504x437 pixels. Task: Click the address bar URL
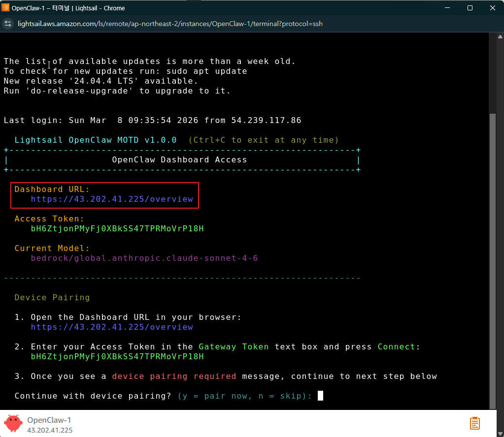coord(170,24)
